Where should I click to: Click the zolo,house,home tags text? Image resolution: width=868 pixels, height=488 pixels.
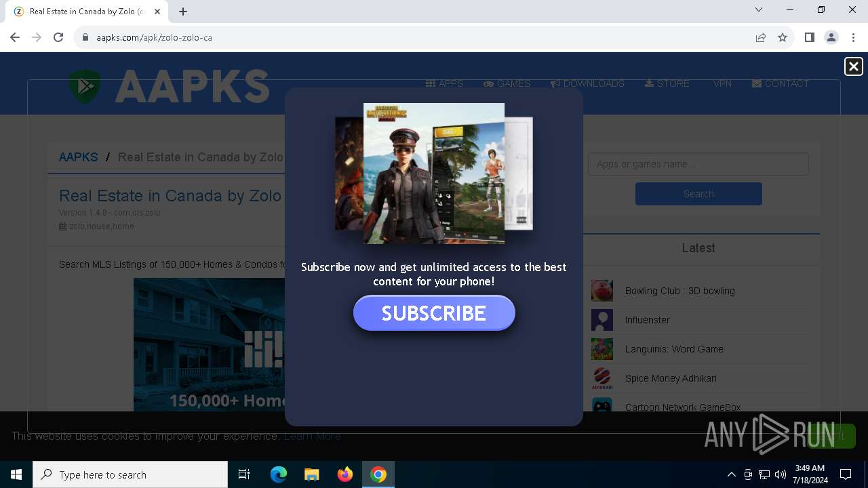pyautogui.click(x=102, y=226)
